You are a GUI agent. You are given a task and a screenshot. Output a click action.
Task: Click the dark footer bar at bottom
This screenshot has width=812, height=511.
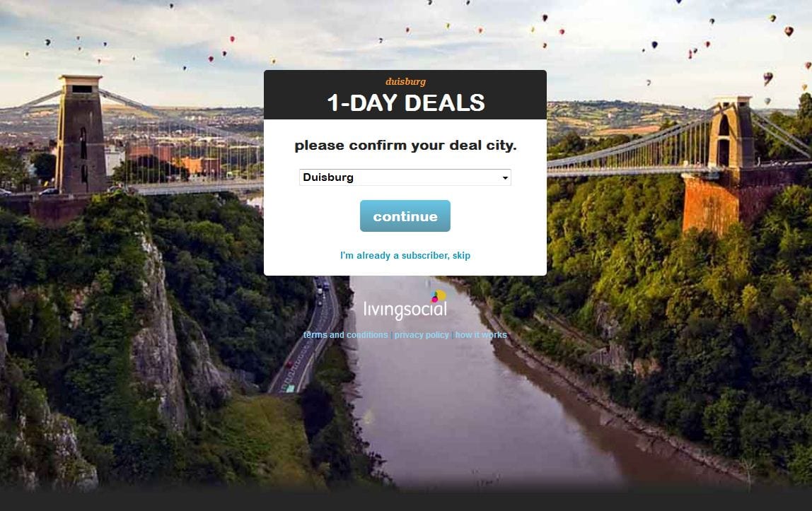point(406,500)
